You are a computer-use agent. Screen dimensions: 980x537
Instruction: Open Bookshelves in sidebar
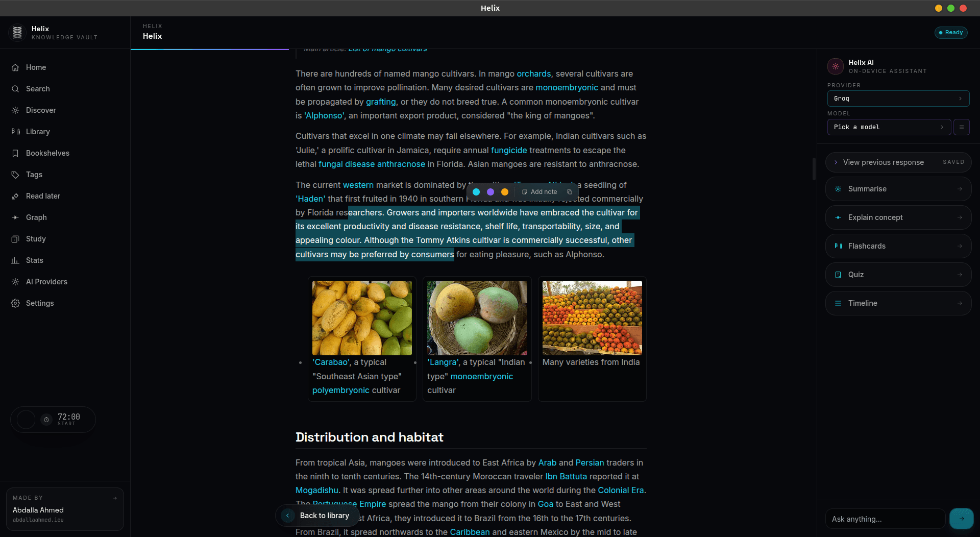[65, 153]
